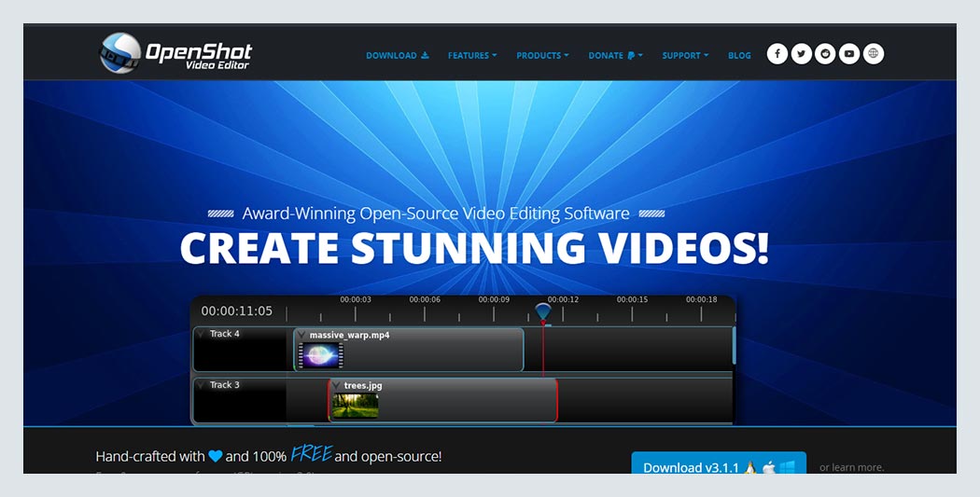Screen dimensions: 980x497
Task: Click the 00:00:12 ruler mark
Action: [563, 299]
